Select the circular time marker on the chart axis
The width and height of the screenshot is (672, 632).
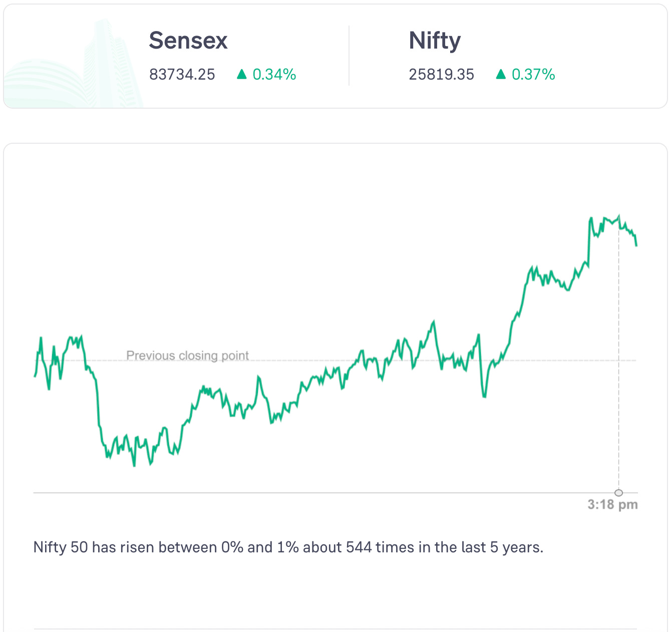click(x=619, y=492)
